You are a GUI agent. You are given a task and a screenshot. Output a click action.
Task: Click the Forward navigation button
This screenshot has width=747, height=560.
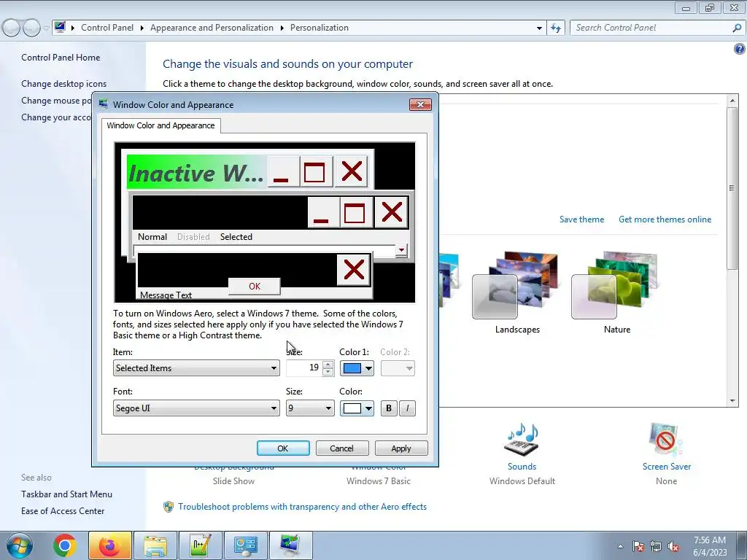click(x=32, y=28)
